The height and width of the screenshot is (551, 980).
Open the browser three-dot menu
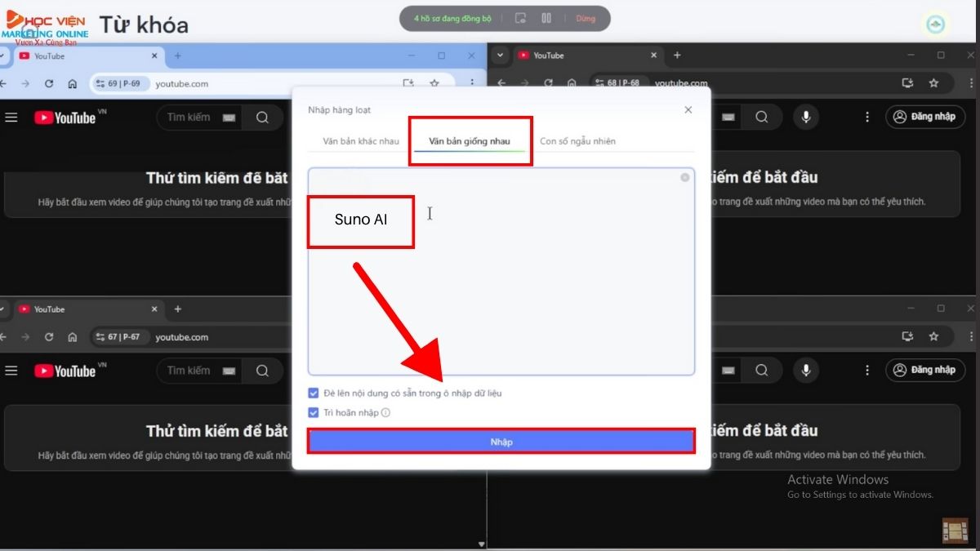(x=472, y=82)
